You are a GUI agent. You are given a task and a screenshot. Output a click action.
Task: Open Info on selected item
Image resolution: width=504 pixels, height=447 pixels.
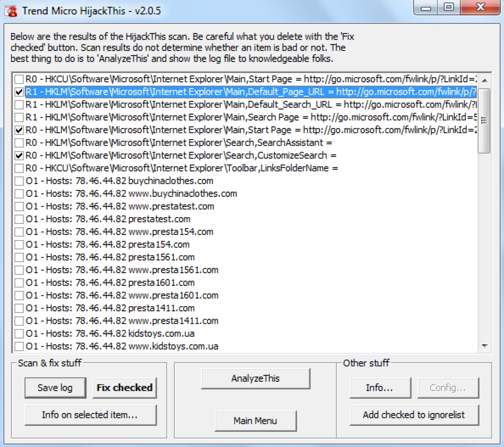coord(91,415)
